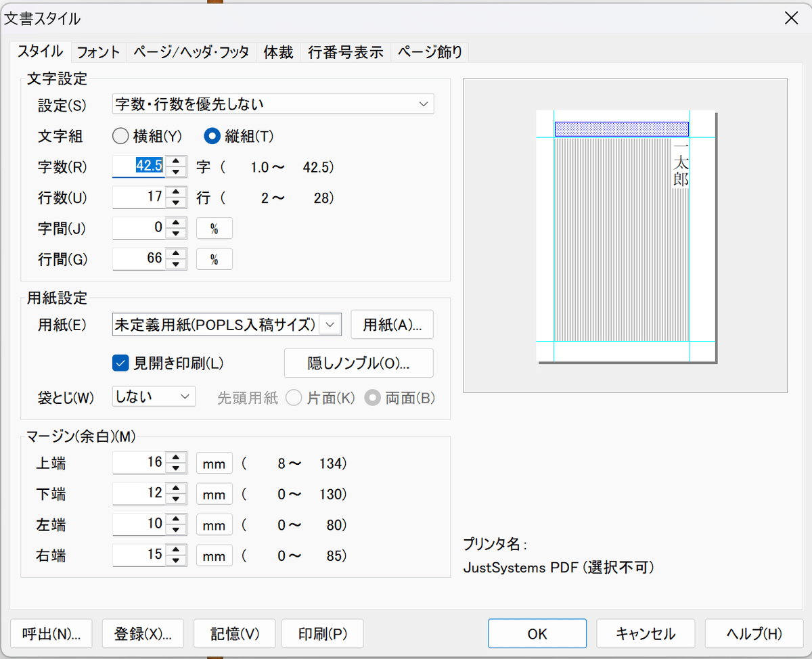Decrease 上端 margin with down arrow
Image resolution: width=812 pixels, height=659 pixels.
pyautogui.click(x=176, y=469)
